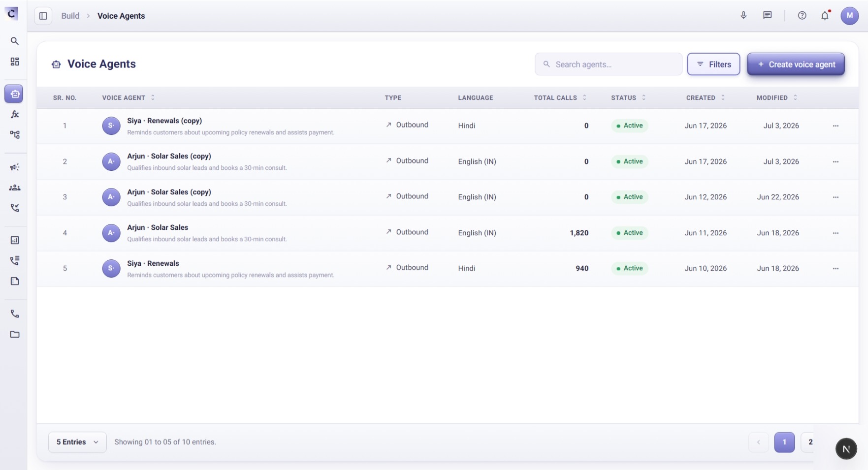Open the notifications bell
868x470 pixels.
coord(825,15)
